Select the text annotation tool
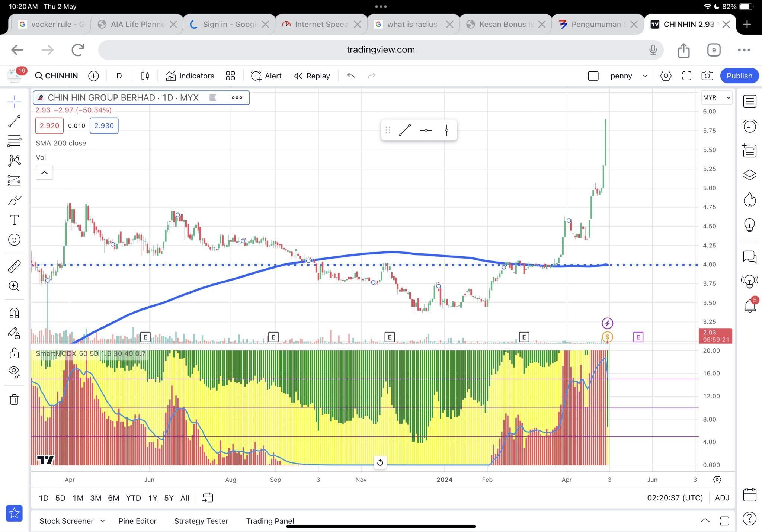762x532 pixels. click(x=14, y=220)
